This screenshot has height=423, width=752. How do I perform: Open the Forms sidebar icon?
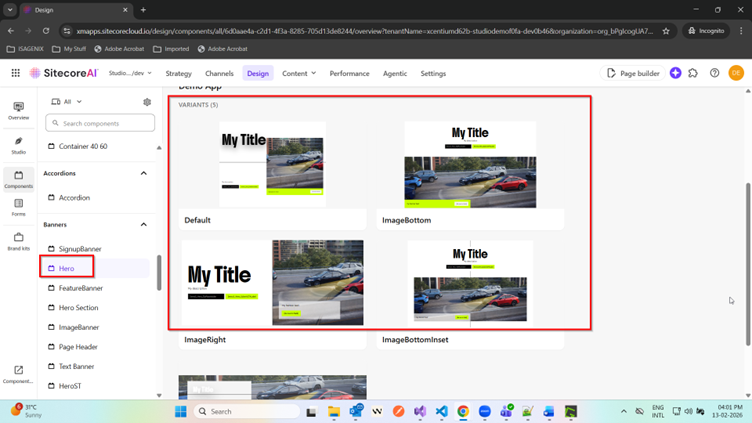click(18, 208)
